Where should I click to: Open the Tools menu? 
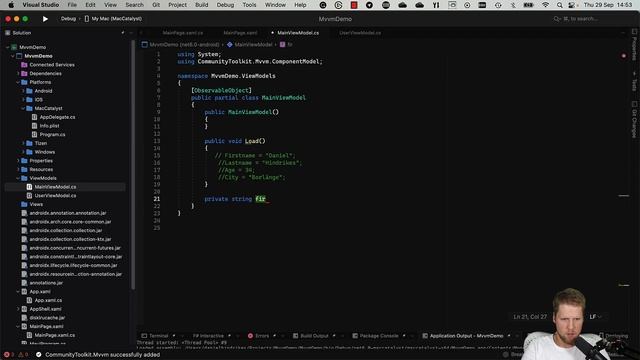249,5
